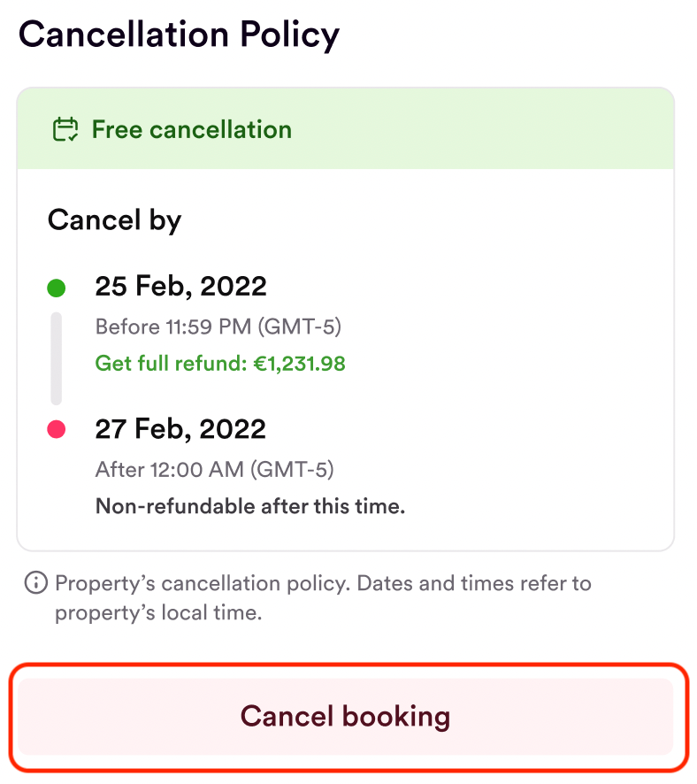The image size is (697, 784).
Task: Click the After 12:00 AM text
Action: pos(171,469)
